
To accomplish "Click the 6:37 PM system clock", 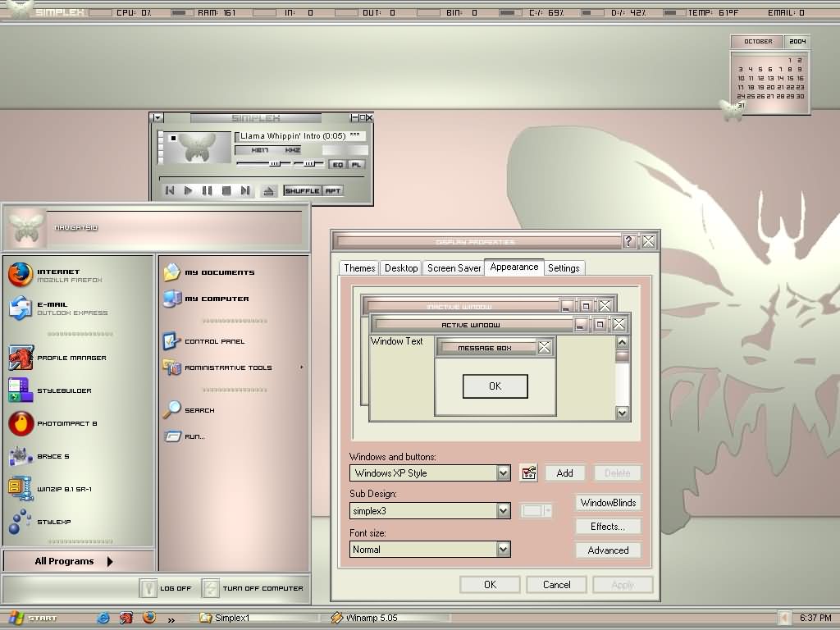I will [x=815, y=618].
